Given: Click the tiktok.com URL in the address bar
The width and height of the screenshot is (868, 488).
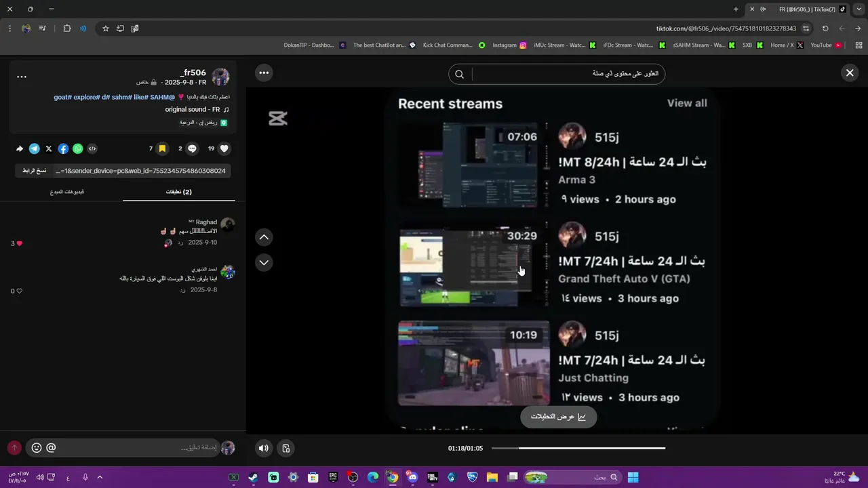Looking at the screenshot, I should click(x=726, y=28).
